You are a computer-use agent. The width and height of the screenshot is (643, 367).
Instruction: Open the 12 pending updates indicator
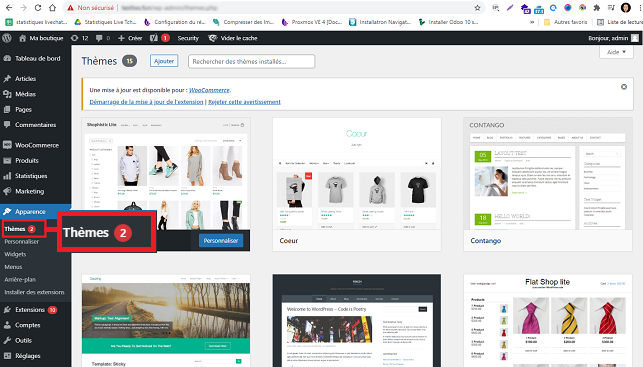coord(80,38)
